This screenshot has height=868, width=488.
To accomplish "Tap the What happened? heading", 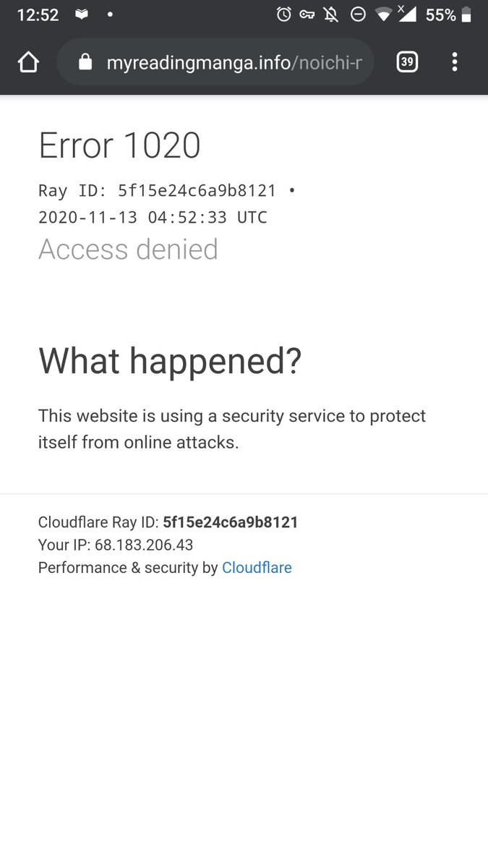I will coord(170,360).
